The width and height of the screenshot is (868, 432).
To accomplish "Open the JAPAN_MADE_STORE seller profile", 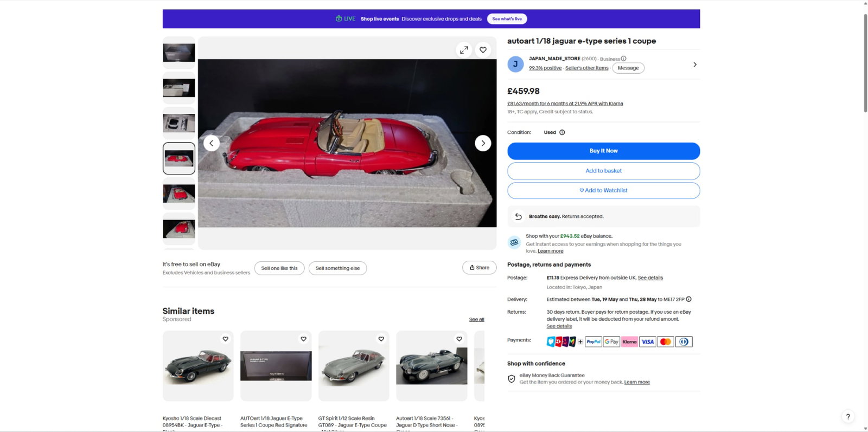I will [x=554, y=59].
